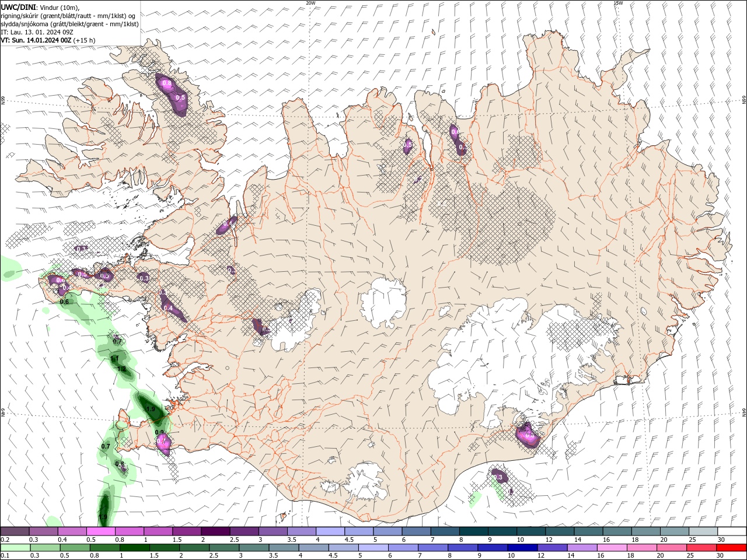Click the 'slydda/snjókoma' legend description line
747x560 pixels.
69,24
